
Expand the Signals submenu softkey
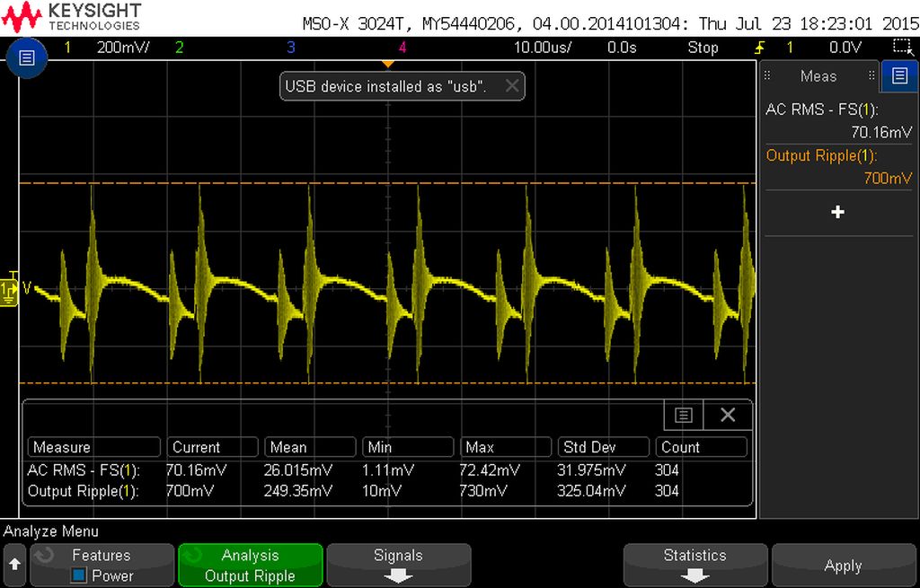pyautogui.click(x=398, y=566)
